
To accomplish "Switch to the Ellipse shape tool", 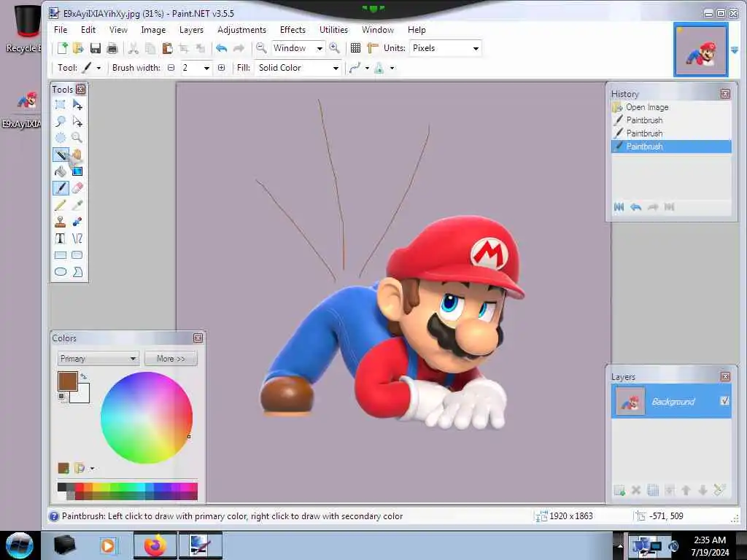I will point(61,272).
